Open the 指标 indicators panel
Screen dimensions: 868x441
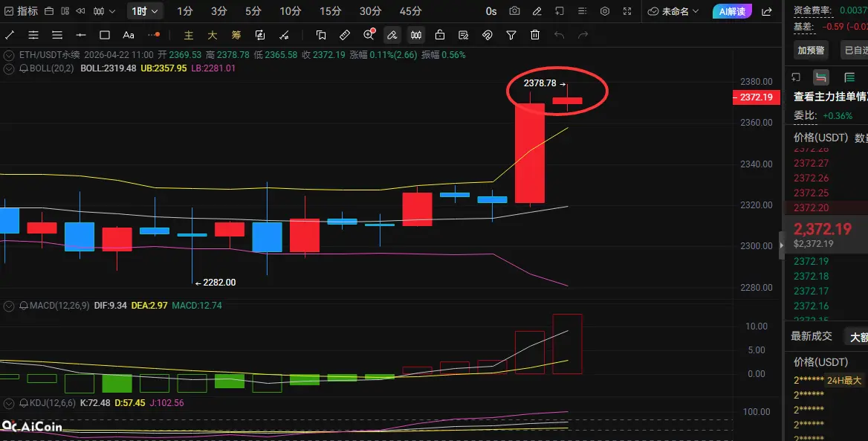click(x=21, y=11)
